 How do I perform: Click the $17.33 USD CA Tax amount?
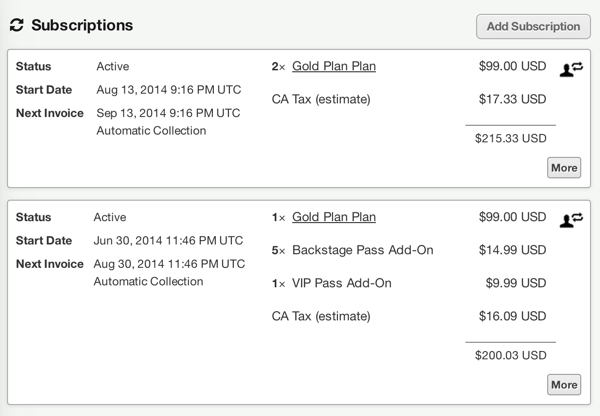[x=512, y=100]
